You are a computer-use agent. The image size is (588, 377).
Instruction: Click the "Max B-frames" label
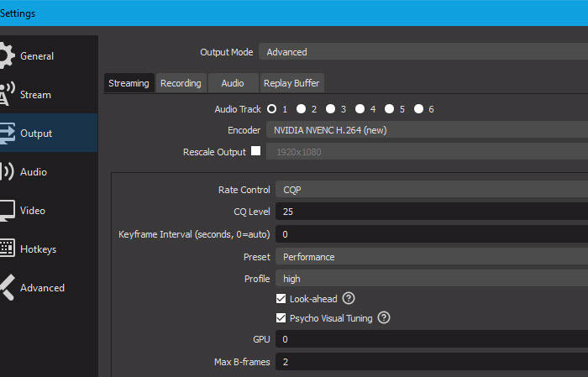[242, 362]
